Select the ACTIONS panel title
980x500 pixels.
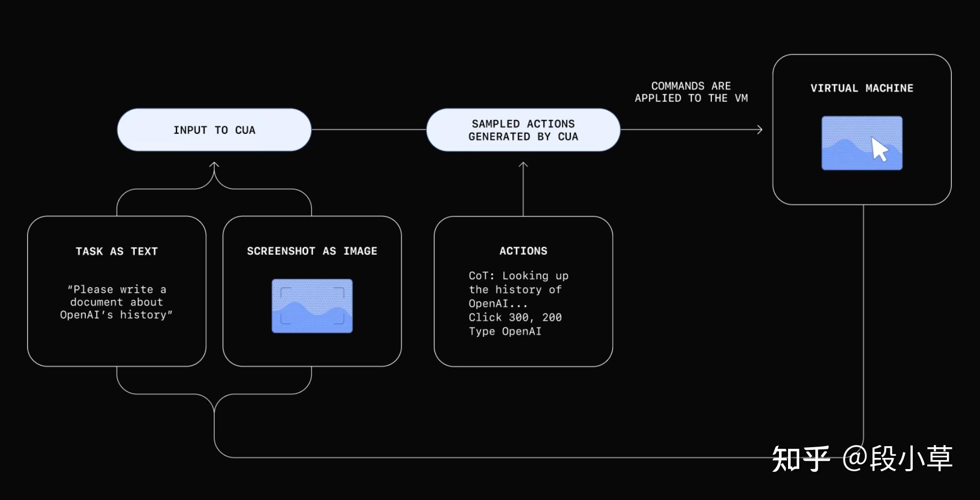point(523,251)
